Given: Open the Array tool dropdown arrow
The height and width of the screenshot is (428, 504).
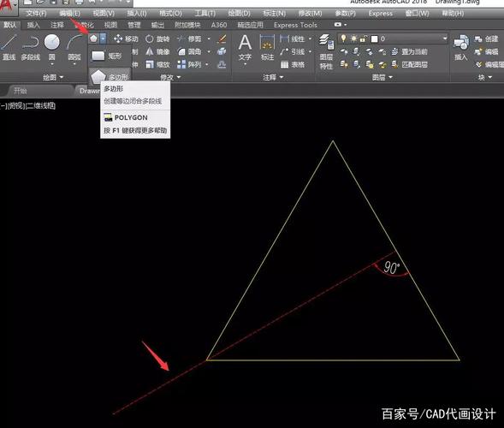Looking at the screenshot, I should 207,65.
